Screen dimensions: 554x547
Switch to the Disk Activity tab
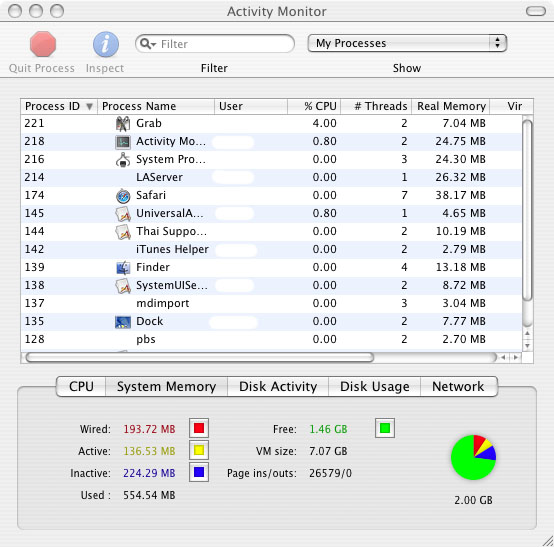click(x=278, y=386)
